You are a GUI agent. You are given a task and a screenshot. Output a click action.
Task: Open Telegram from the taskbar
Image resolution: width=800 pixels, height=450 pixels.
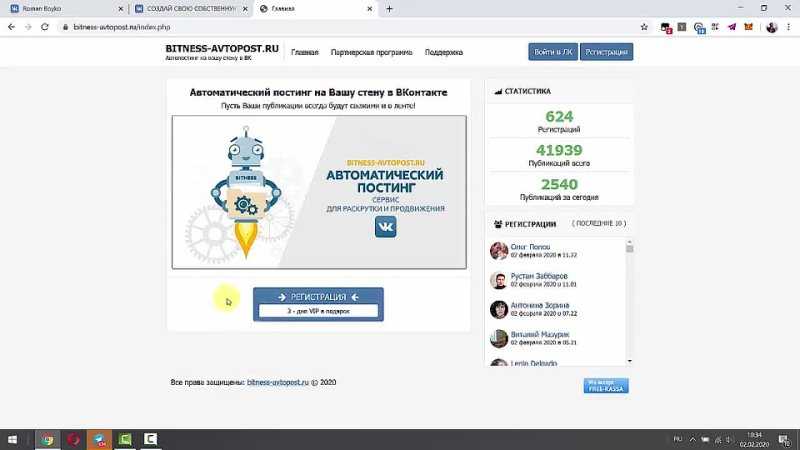(99, 439)
